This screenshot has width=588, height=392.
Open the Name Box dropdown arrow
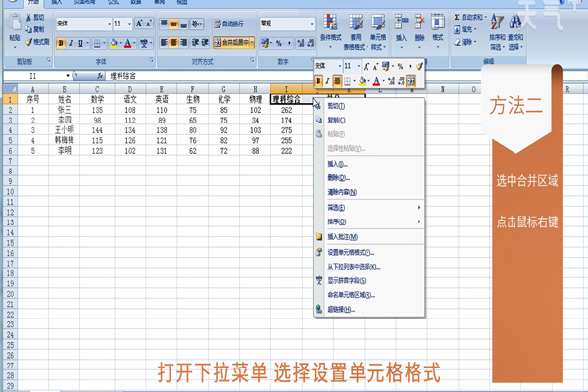coord(68,76)
